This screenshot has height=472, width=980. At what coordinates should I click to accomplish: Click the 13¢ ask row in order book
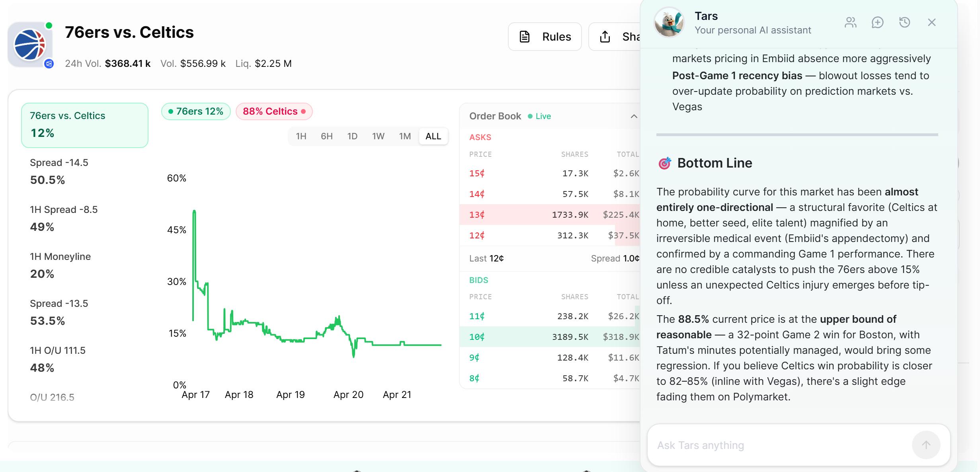pos(549,215)
